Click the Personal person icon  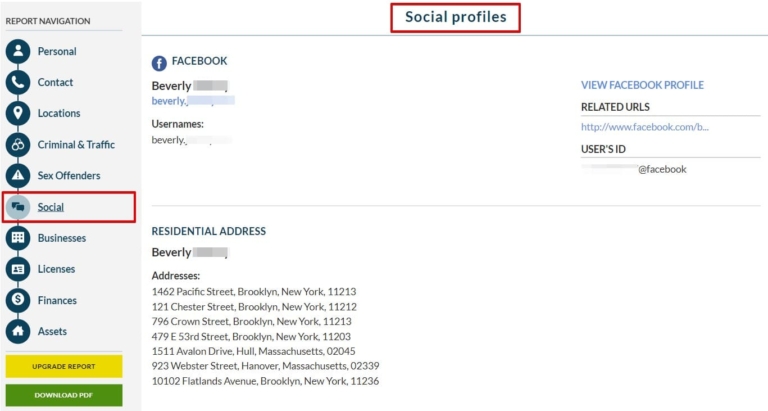18,52
